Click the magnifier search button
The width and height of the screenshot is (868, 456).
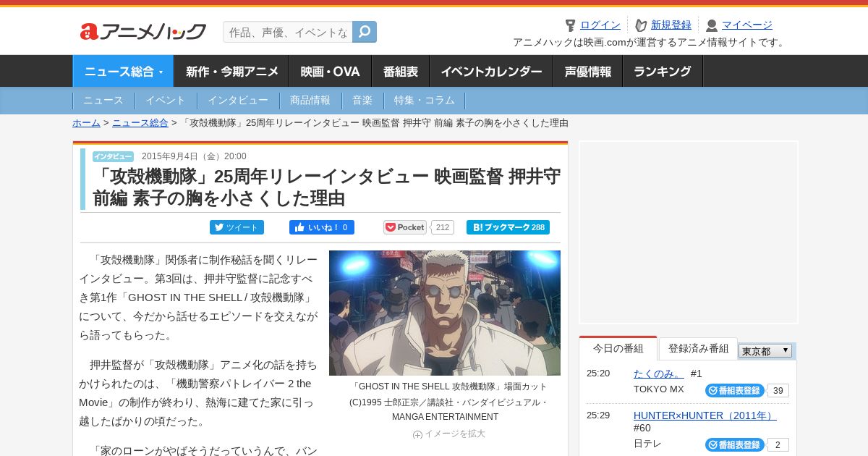tap(365, 32)
